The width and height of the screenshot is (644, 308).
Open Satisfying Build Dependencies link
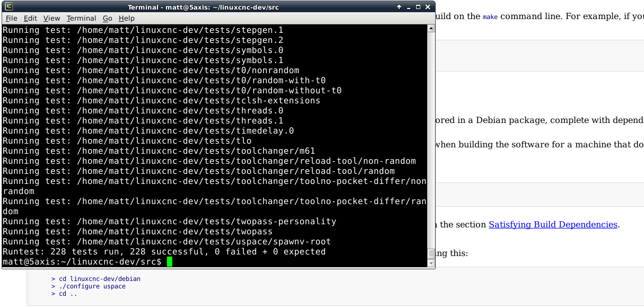[x=553, y=224]
